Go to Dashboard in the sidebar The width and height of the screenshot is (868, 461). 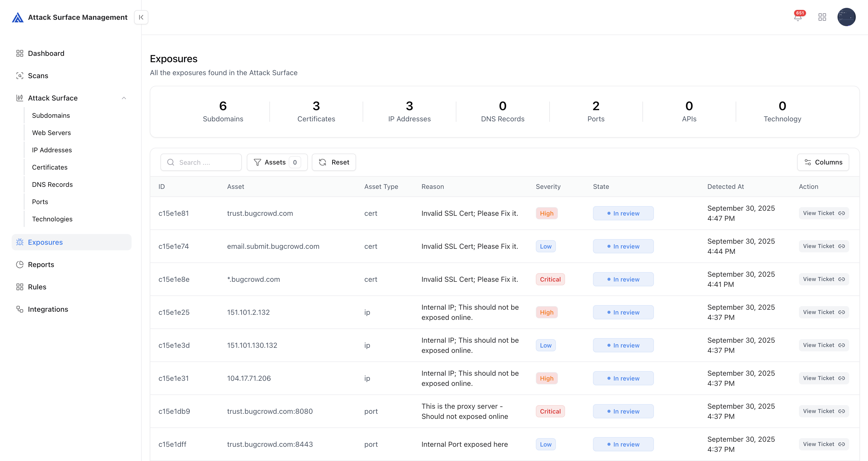click(x=46, y=54)
